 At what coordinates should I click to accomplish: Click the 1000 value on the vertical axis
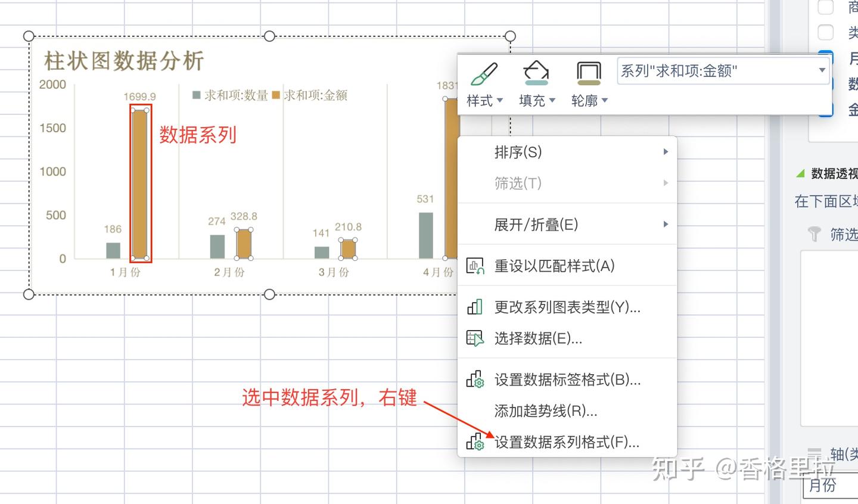(x=52, y=172)
